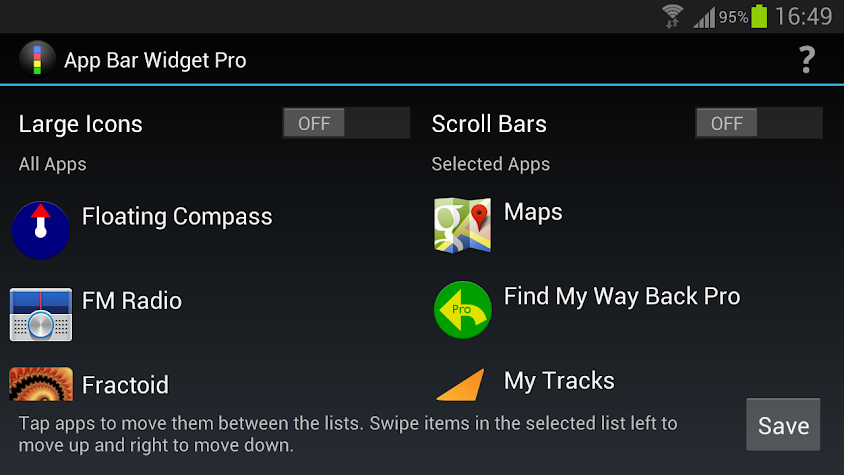This screenshot has height=475, width=844.
Task: Choose the Fractoid entry label
Action: click(x=125, y=385)
